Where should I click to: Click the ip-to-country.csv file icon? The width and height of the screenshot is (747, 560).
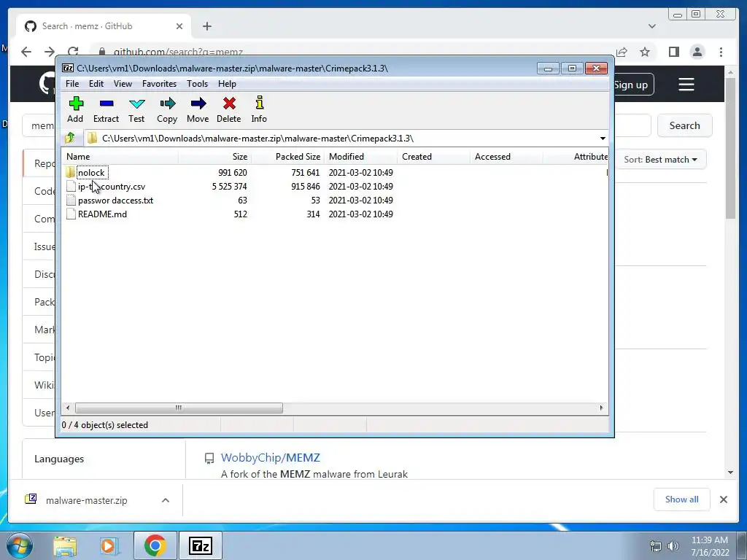coord(71,186)
